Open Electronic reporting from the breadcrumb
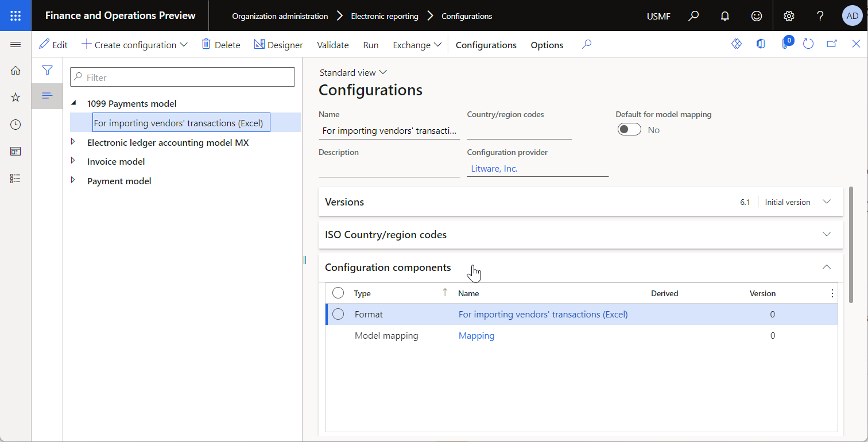 385,15
